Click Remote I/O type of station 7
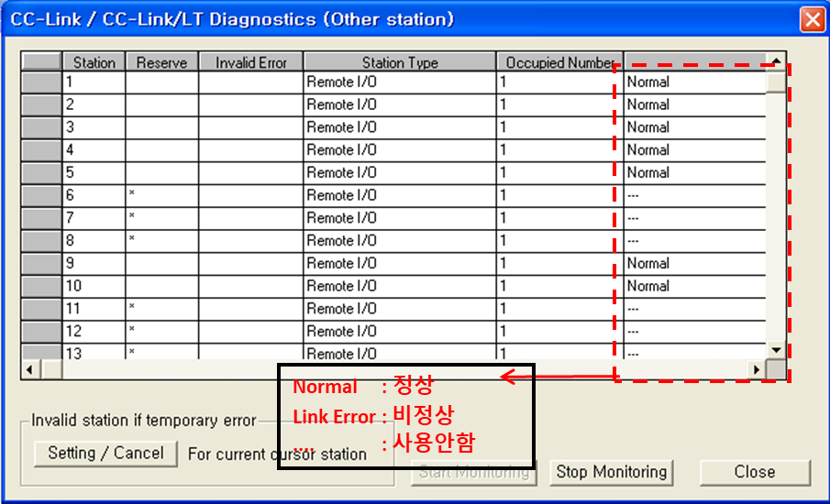This screenshot has height=504, width=830. (341, 219)
